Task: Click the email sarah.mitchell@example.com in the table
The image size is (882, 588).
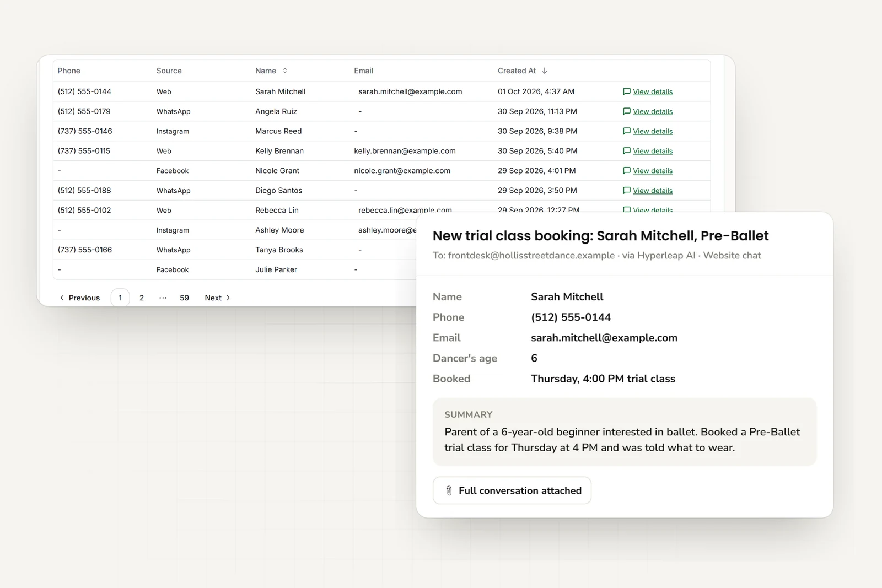Action: point(410,91)
